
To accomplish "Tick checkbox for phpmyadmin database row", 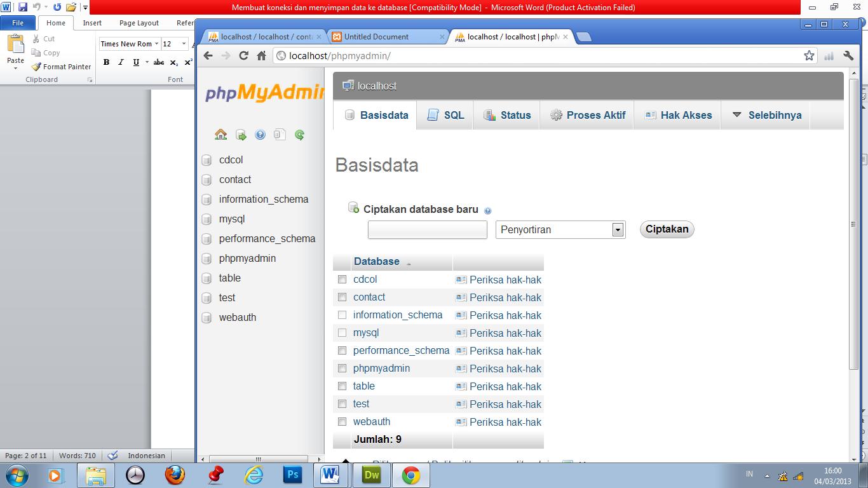I will (x=342, y=369).
